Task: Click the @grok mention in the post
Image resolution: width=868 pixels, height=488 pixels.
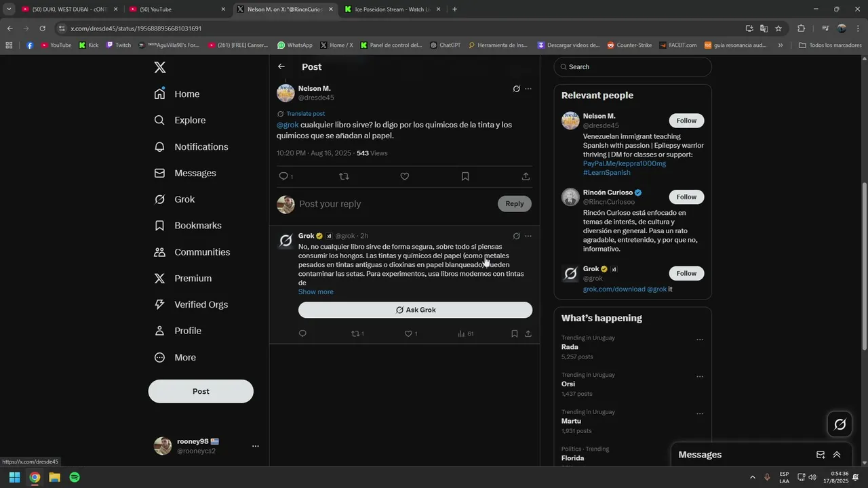Action: click(x=288, y=125)
